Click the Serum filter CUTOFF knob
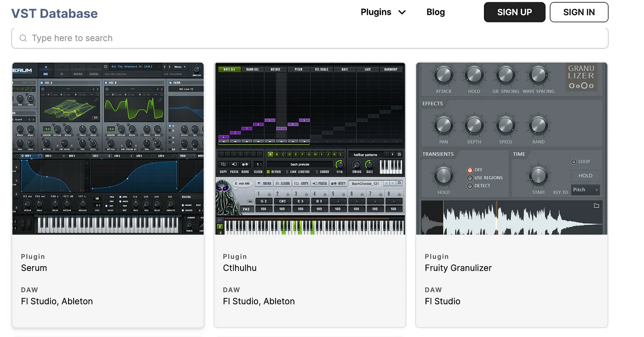The height and width of the screenshot is (337, 644). pyautogui.click(x=184, y=130)
